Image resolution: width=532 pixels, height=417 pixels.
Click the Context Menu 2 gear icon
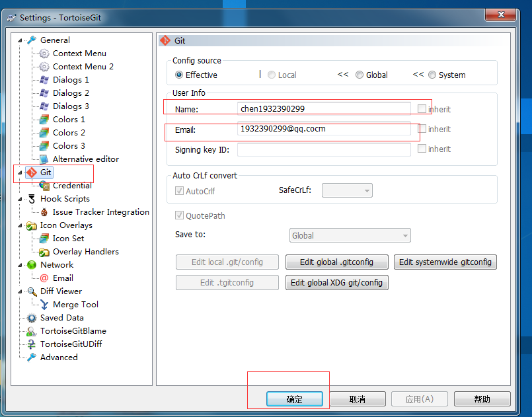pos(44,67)
